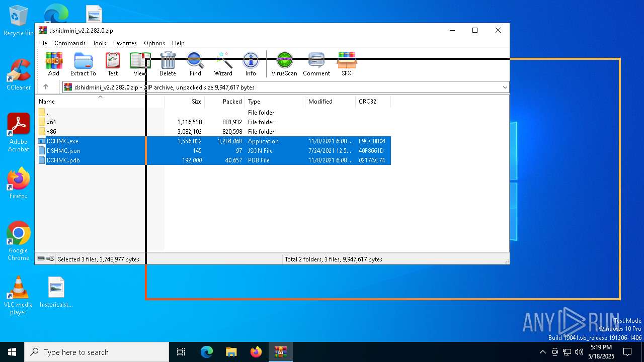Sort files by Modified column
The width and height of the screenshot is (644, 362).
pos(331,102)
